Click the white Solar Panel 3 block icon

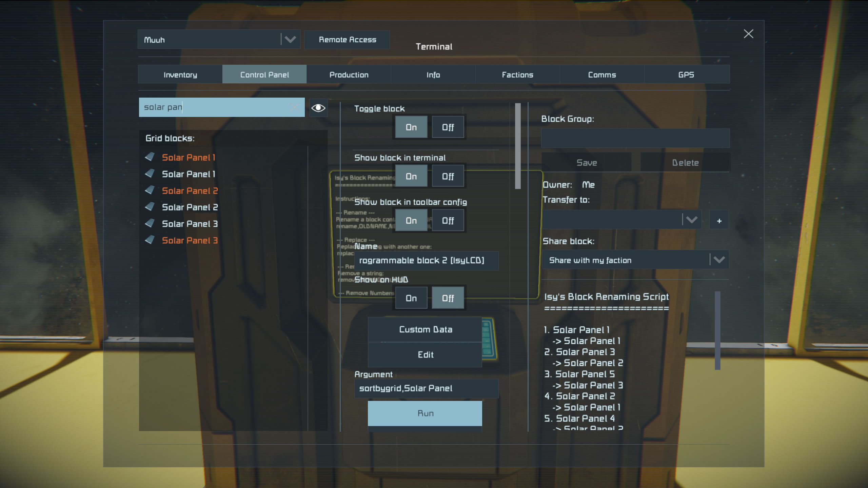pyautogui.click(x=150, y=223)
